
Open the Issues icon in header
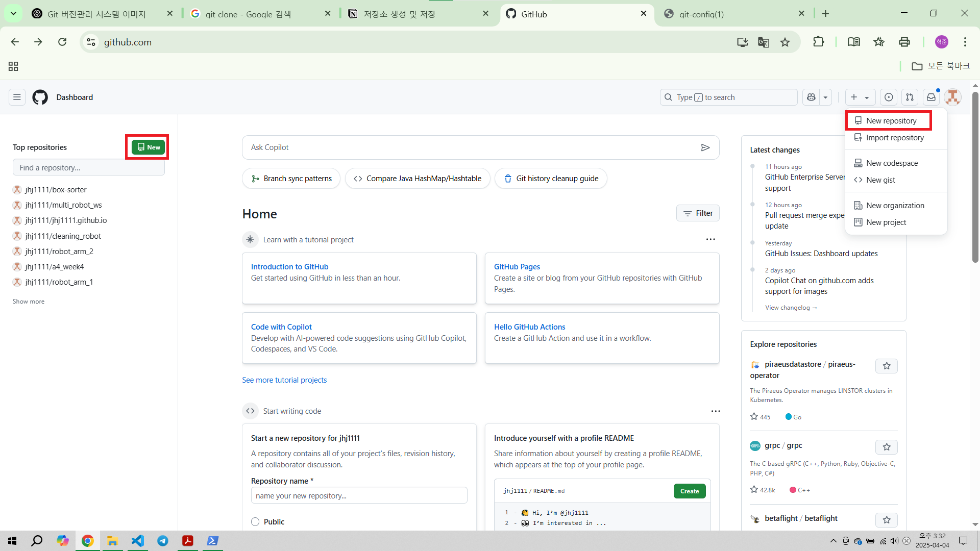coord(889,97)
